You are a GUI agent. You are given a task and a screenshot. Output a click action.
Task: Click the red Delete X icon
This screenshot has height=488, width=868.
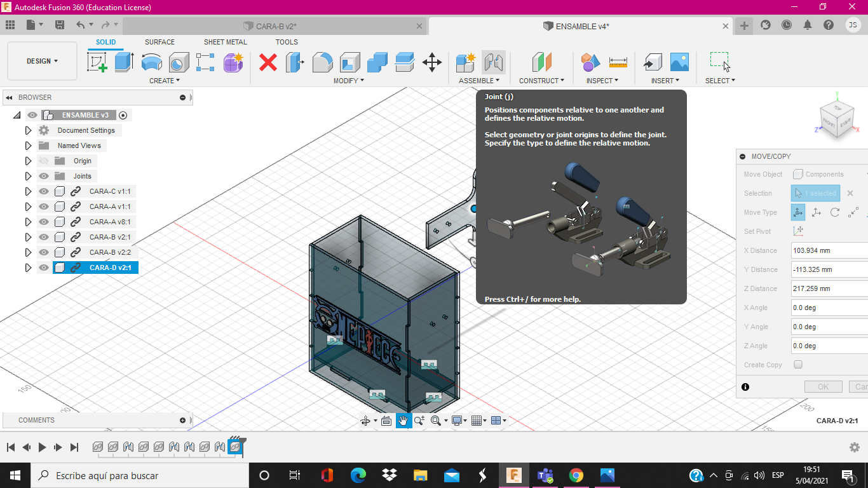point(268,62)
